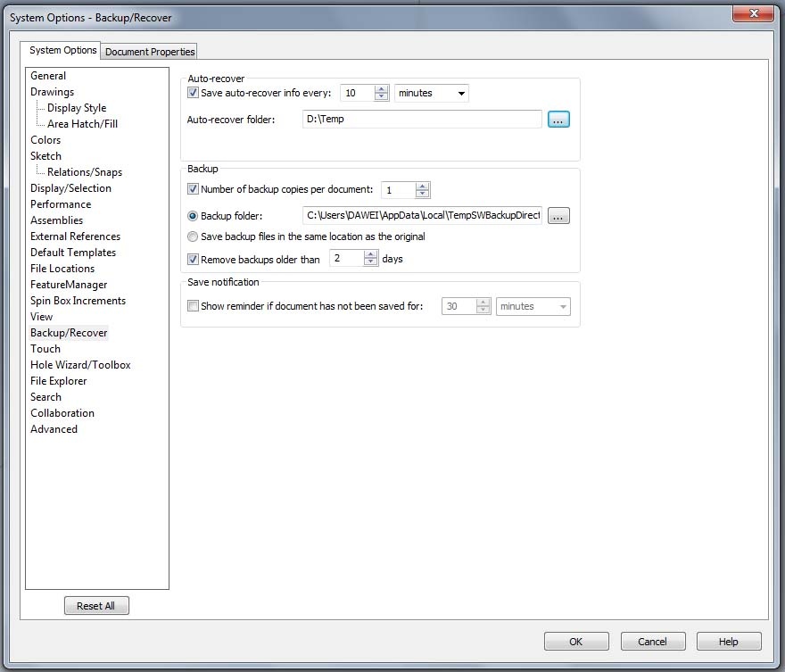Open Collaboration options category
This screenshot has width=785, height=672.
pyautogui.click(x=62, y=412)
